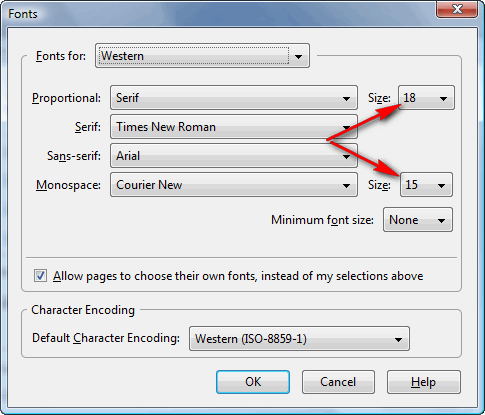Viewport: 485px width, 415px height.
Task: Click the Fonts for label
Action: coord(61,56)
